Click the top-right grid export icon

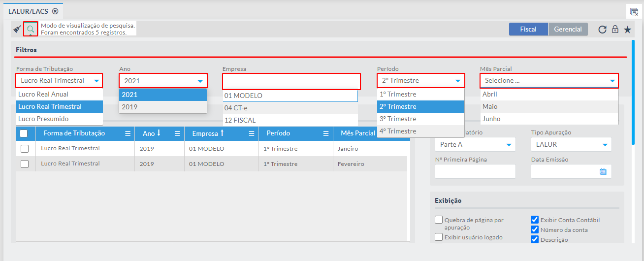pyautogui.click(x=634, y=12)
